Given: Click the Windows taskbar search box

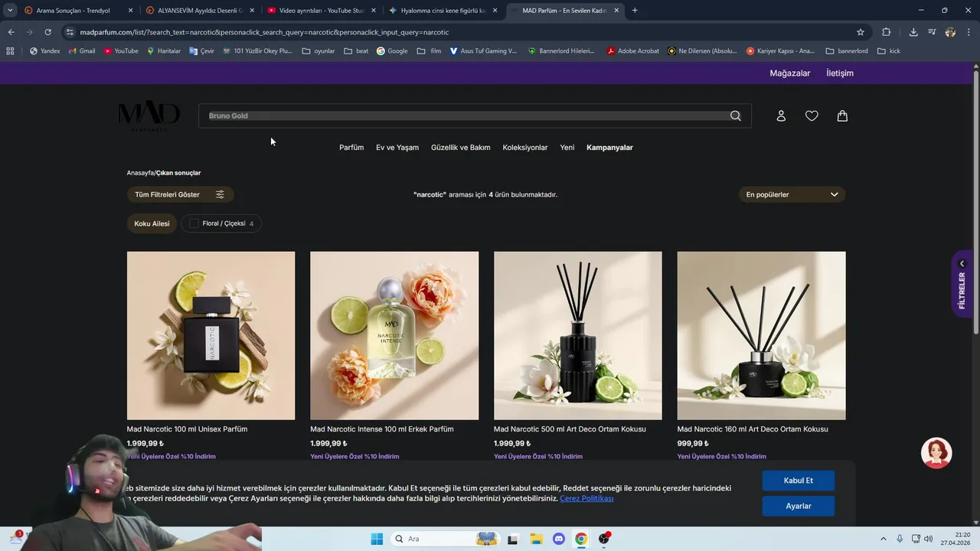Looking at the screenshot, I should coord(444,539).
